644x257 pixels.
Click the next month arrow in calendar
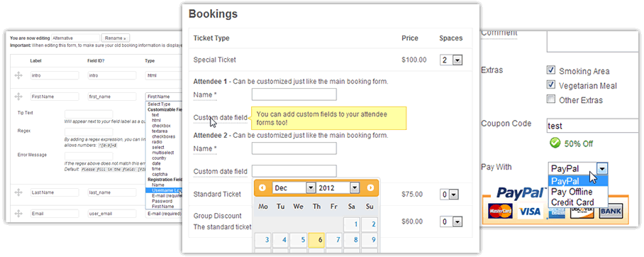point(370,188)
